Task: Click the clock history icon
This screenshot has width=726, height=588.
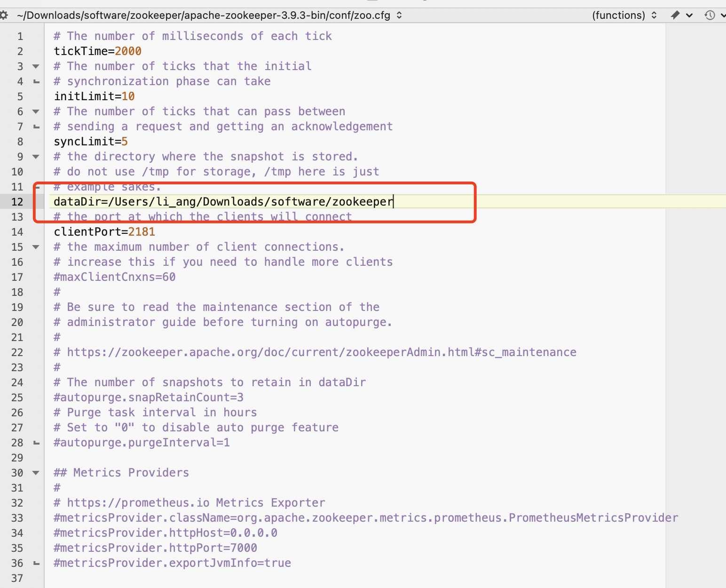Action: (x=710, y=15)
